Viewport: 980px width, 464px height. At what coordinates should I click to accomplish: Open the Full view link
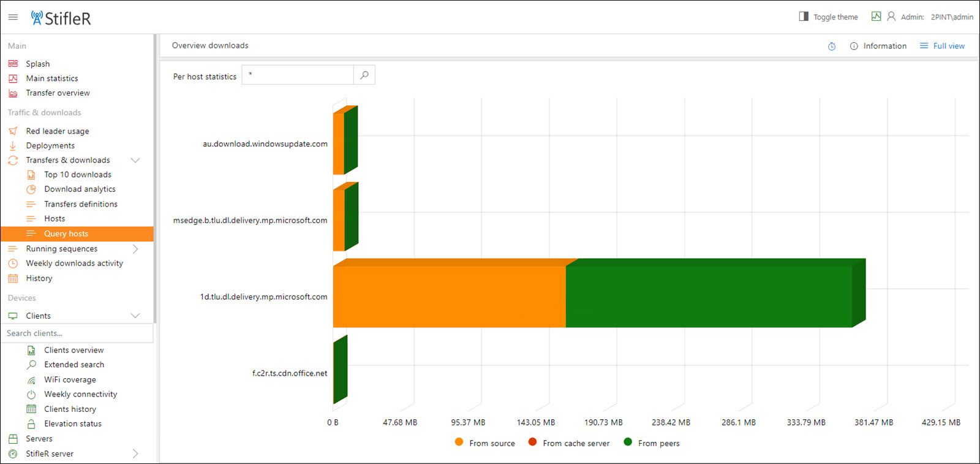pyautogui.click(x=942, y=46)
